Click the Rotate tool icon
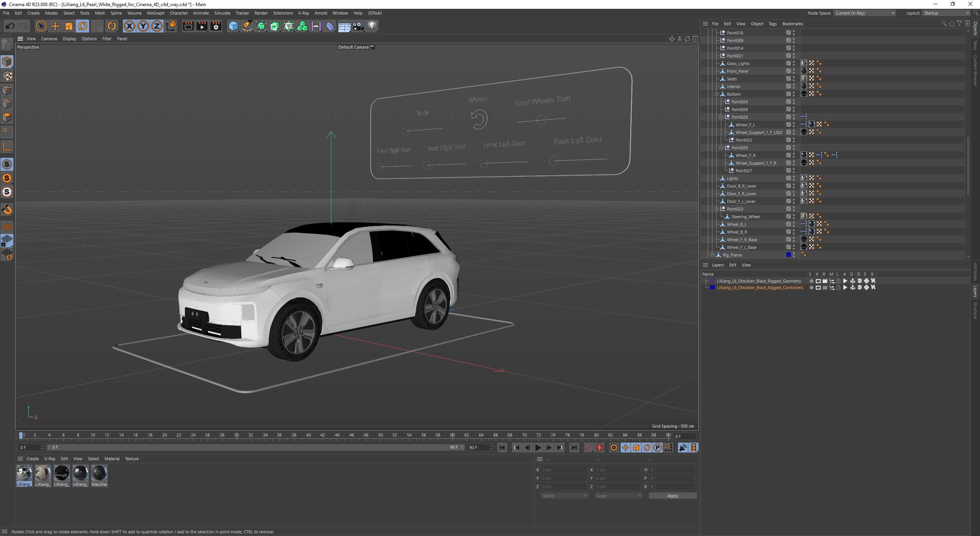The width and height of the screenshot is (980, 536). 82,26
